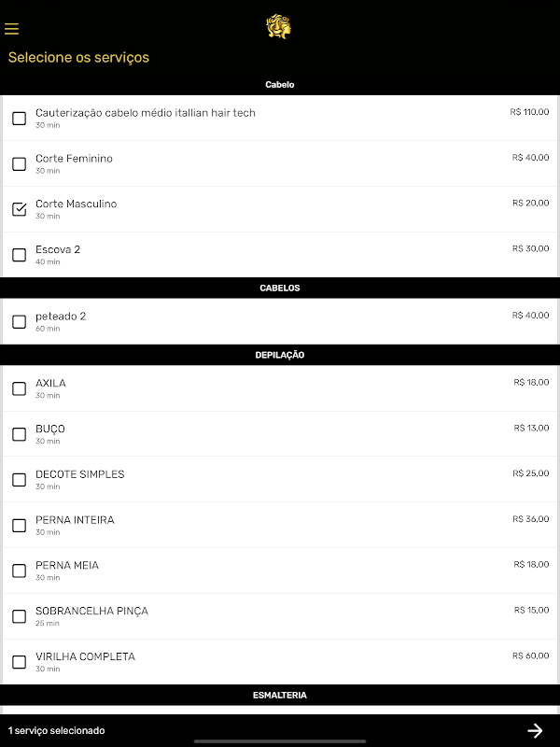This screenshot has width=560, height=747.
Task: Tick the SOBRANCELHA PINÇA checkbox
Action: (x=19, y=616)
